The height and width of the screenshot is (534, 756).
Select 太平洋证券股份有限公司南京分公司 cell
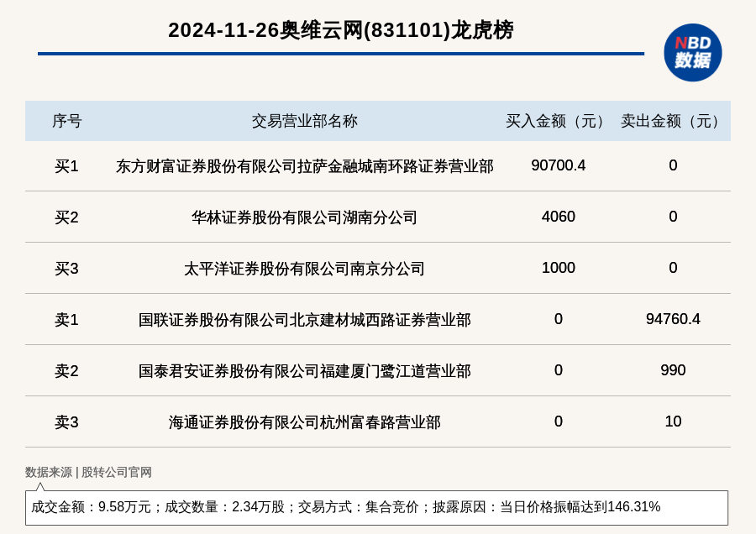tap(305, 269)
